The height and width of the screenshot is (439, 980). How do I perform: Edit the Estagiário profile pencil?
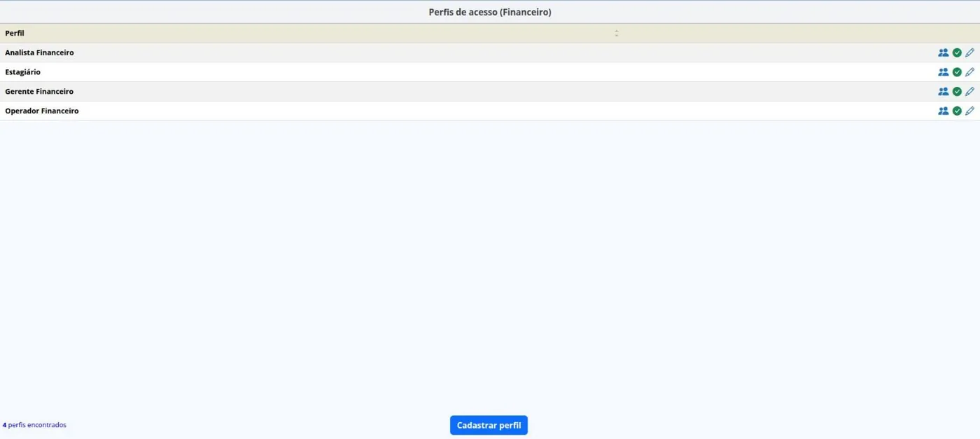click(969, 72)
